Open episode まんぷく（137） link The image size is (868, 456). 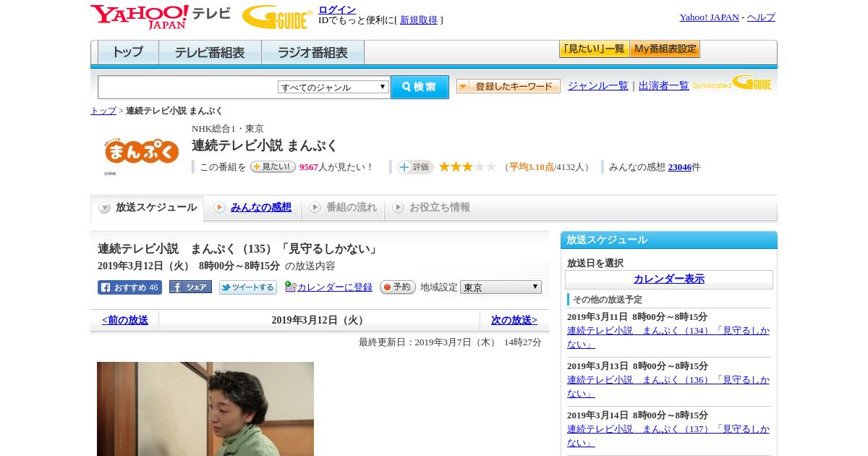[668, 436]
